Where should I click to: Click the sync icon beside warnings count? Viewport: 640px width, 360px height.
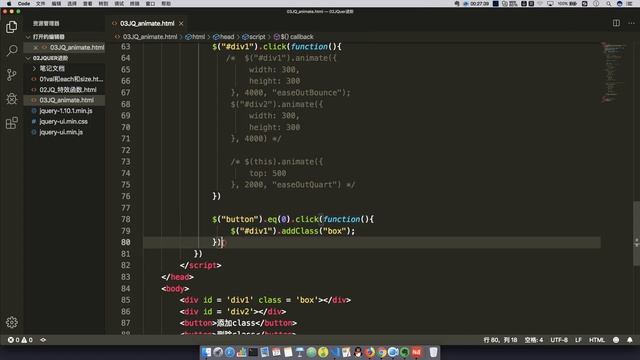[x=43, y=340]
